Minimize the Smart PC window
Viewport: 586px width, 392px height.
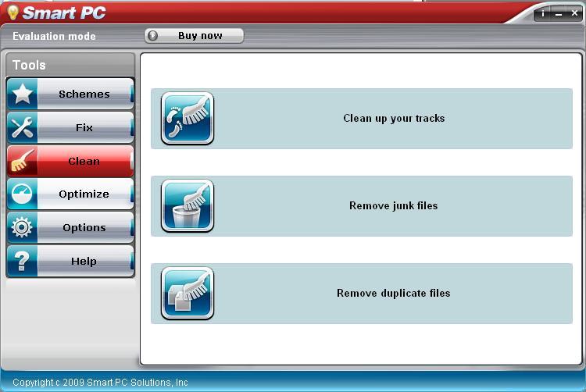coord(559,14)
